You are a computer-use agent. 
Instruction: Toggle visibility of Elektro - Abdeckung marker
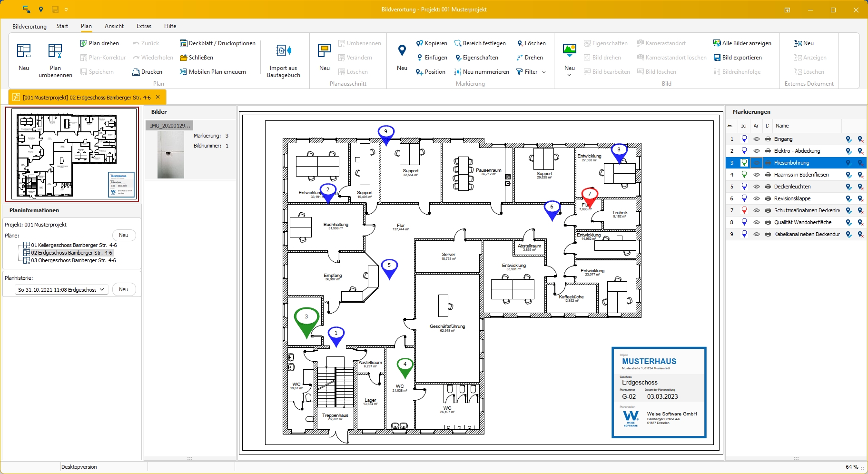tap(756, 151)
